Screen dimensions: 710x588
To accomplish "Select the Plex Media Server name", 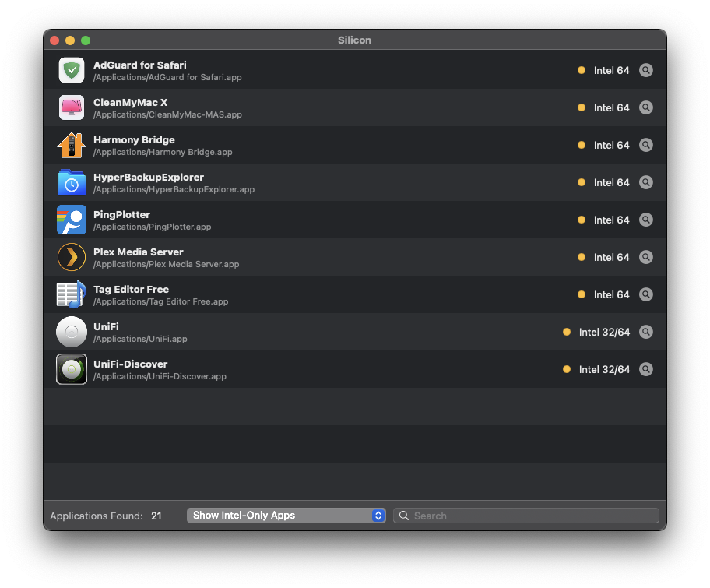I will pyautogui.click(x=139, y=252).
